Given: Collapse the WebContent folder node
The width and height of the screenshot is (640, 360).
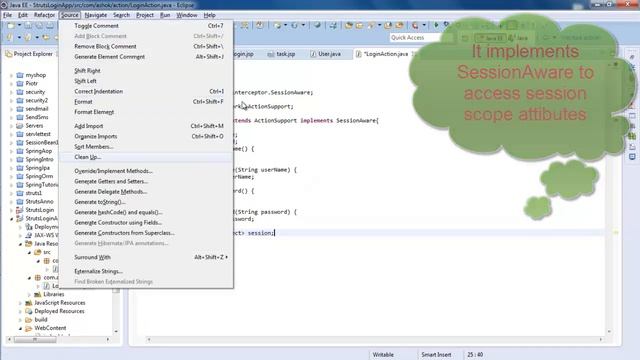Looking at the screenshot, I should coord(20,328).
